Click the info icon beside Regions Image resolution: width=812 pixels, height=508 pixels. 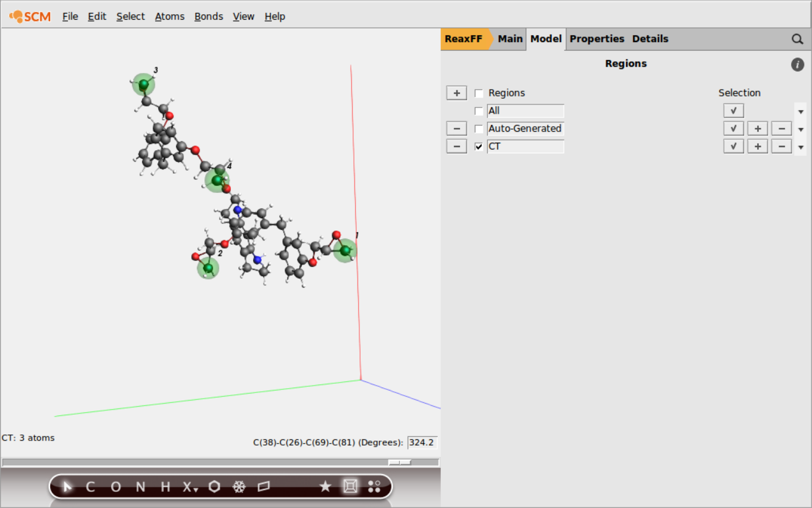click(797, 64)
